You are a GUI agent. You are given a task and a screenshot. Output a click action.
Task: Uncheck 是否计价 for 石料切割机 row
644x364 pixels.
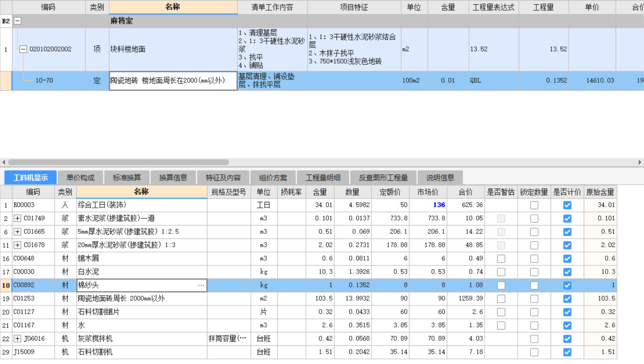tap(567, 352)
